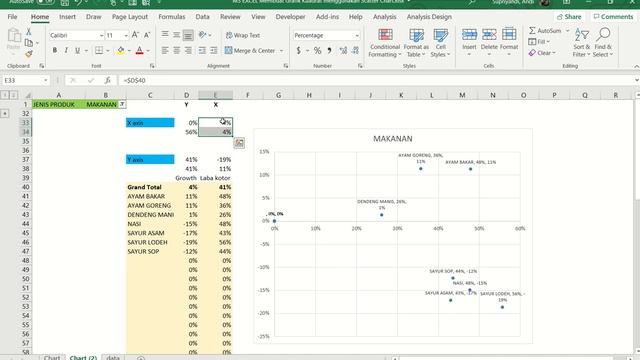This screenshot has height=360, width=640.
Task: Click the Share button
Action: click(569, 17)
